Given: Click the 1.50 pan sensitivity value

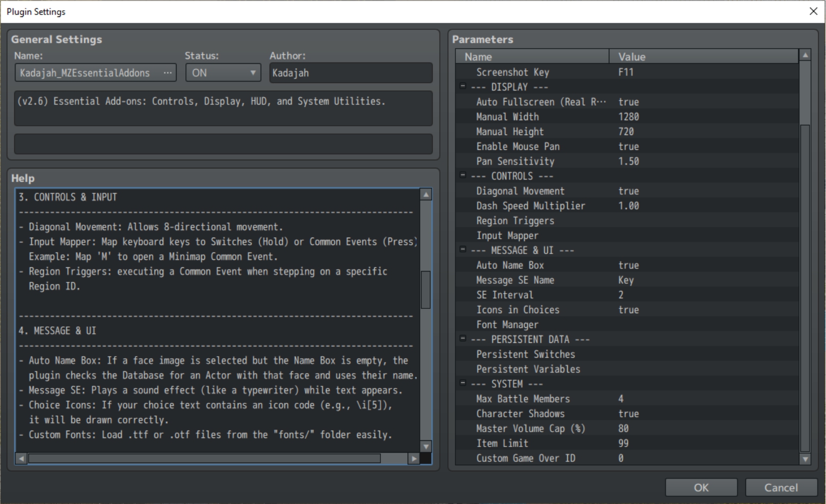Looking at the screenshot, I should 628,161.
